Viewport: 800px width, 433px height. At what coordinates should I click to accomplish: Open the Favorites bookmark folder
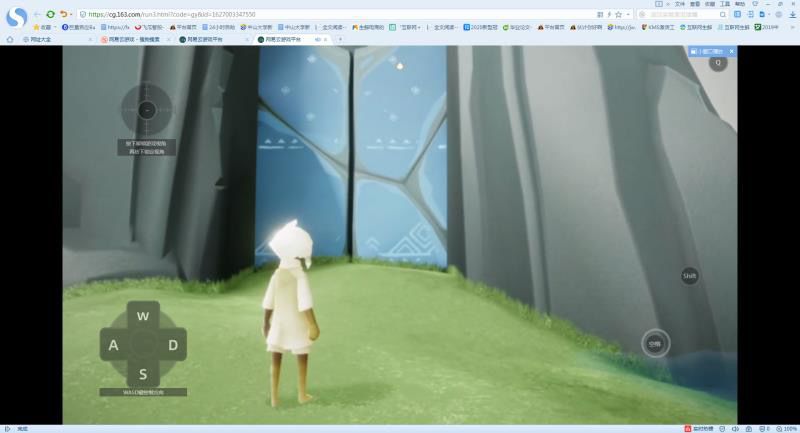pos(43,27)
